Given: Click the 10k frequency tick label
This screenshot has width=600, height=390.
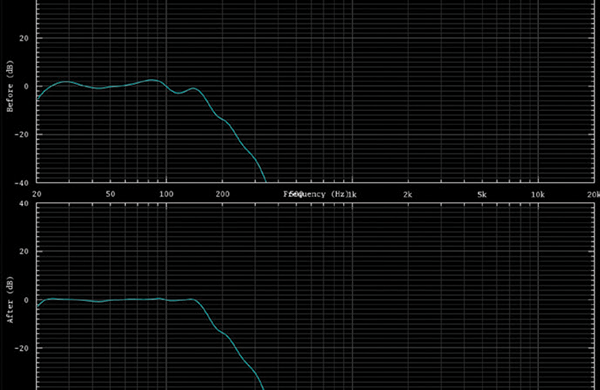Looking at the screenshot, I should tap(538, 194).
